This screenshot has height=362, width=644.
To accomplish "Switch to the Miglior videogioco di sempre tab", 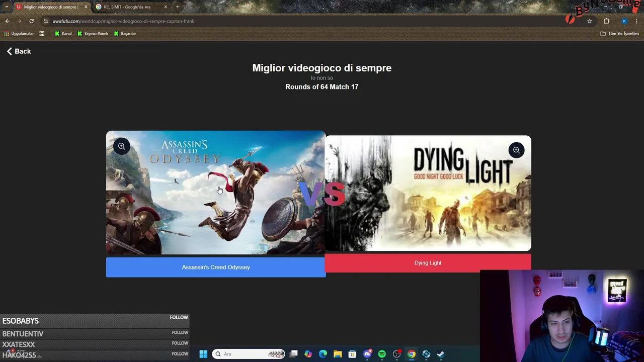I will [x=50, y=7].
